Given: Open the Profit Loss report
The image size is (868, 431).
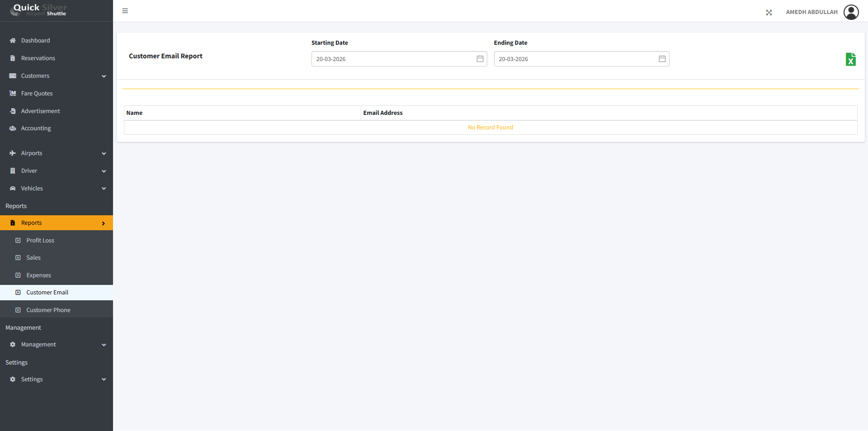Looking at the screenshot, I should tap(40, 241).
